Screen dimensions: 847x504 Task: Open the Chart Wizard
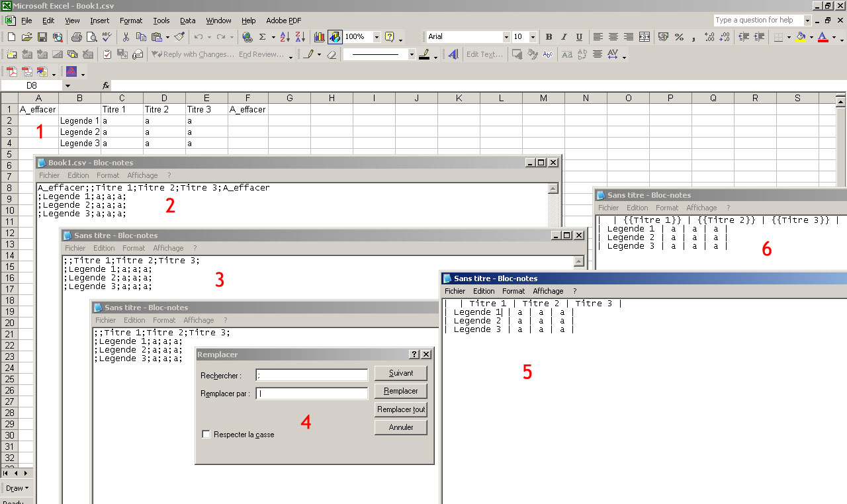(320, 37)
